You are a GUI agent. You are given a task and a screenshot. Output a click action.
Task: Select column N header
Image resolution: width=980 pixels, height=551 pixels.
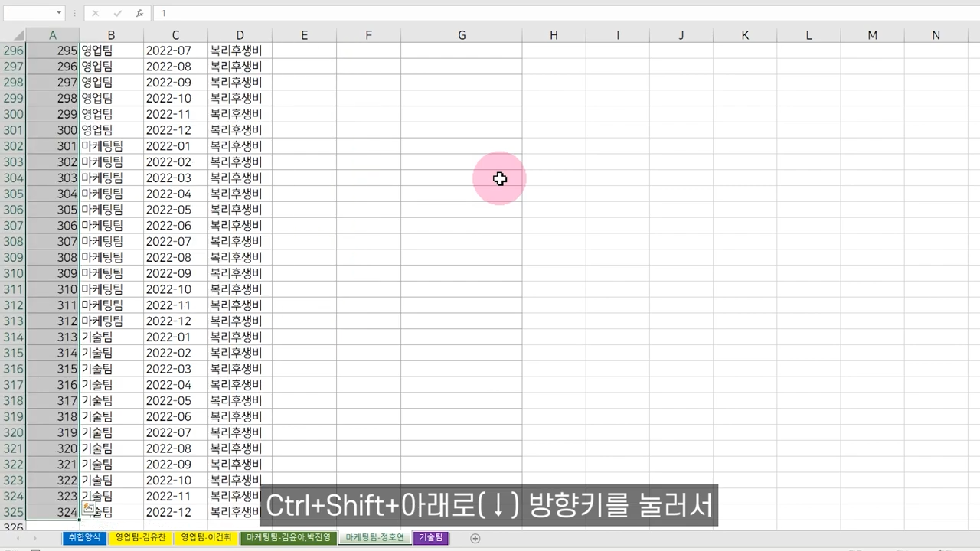tap(936, 35)
